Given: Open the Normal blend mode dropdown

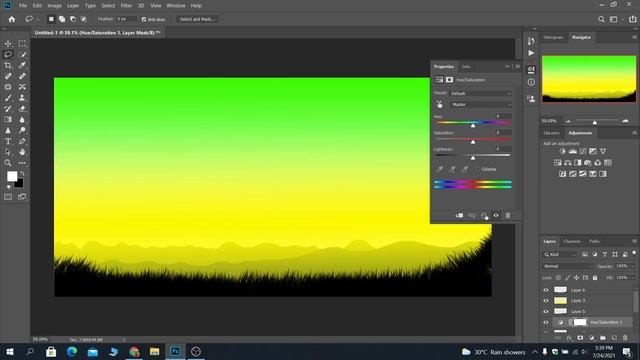Looking at the screenshot, I should pyautogui.click(x=568, y=266).
